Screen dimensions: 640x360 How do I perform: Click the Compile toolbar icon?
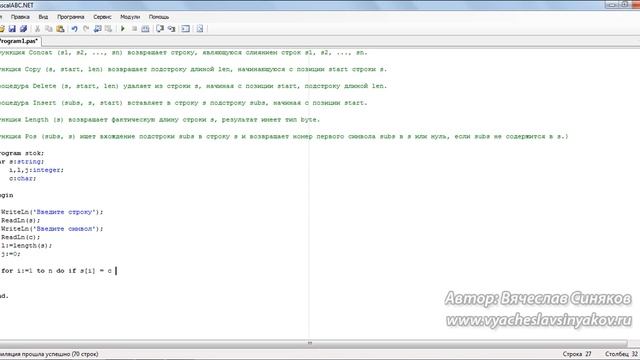[145, 29]
